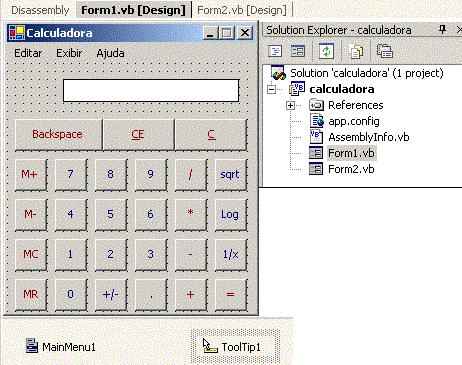The height and width of the screenshot is (365, 462).
Task: Click the green Refresh icon in Solution Explorer
Action: pyautogui.click(x=326, y=51)
